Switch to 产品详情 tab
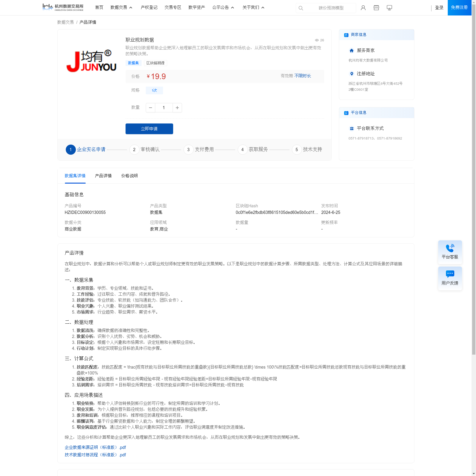The height and width of the screenshot is (476, 476). coord(103,176)
